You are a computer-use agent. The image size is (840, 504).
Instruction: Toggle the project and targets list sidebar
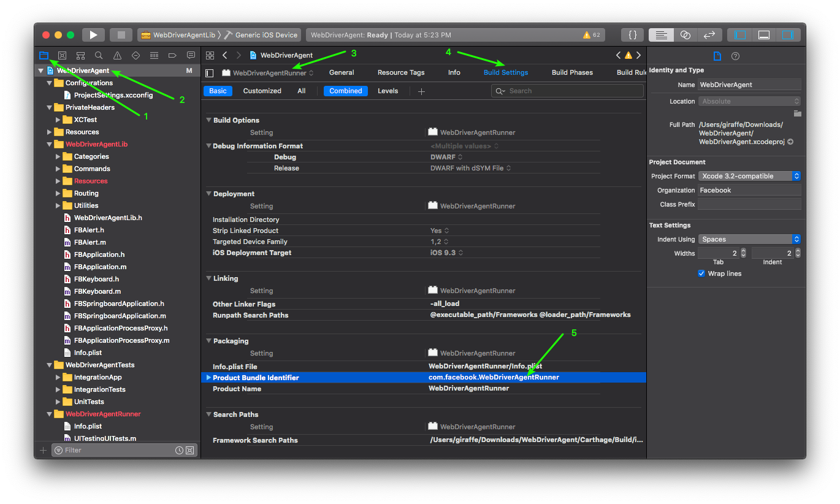click(x=210, y=73)
